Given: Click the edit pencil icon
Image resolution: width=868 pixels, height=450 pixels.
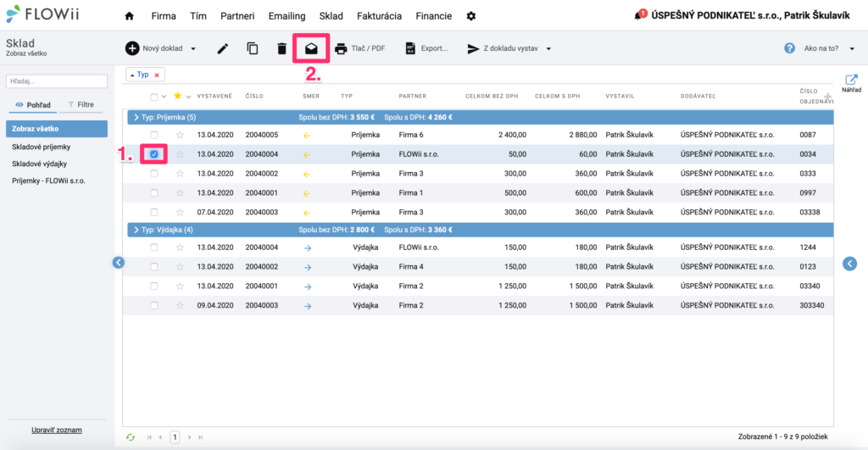Looking at the screenshot, I should tap(223, 48).
